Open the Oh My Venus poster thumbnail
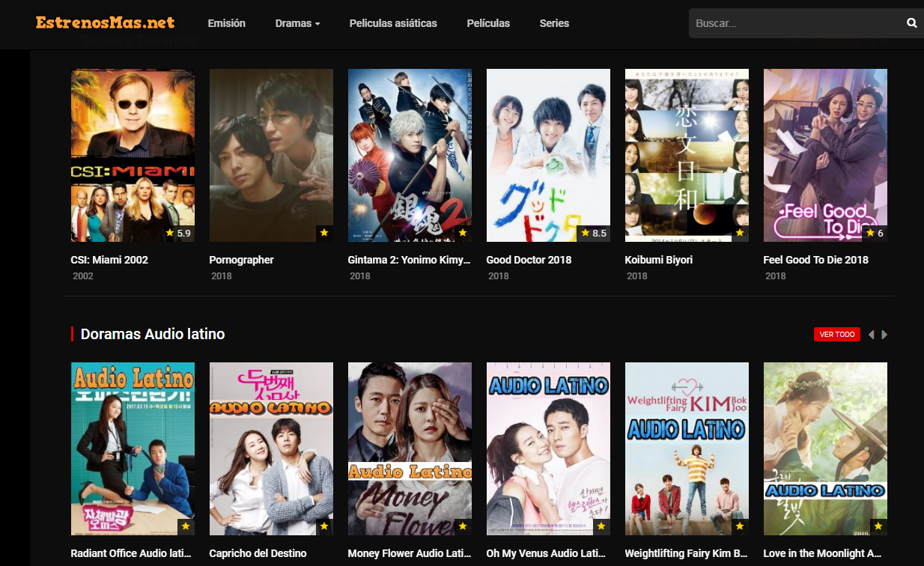This screenshot has height=566, width=924. [548, 448]
